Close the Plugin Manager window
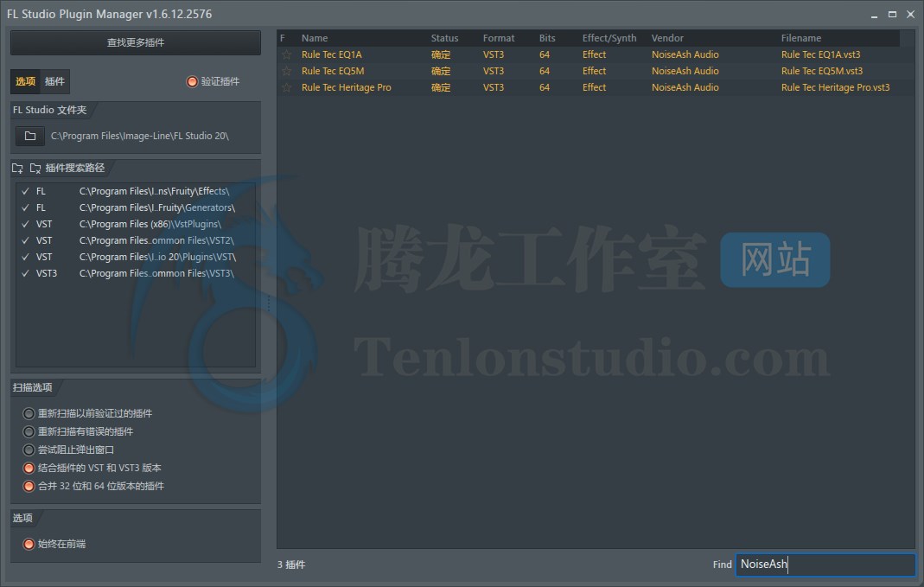The height and width of the screenshot is (587, 924). click(910, 14)
